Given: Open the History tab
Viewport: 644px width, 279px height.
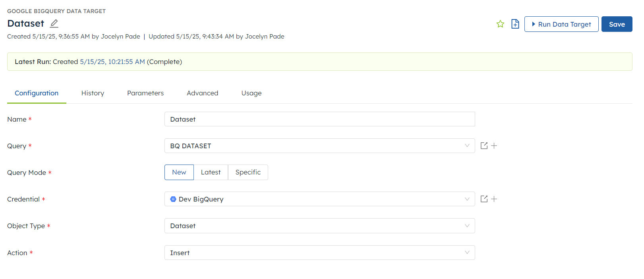Looking at the screenshot, I should (93, 93).
